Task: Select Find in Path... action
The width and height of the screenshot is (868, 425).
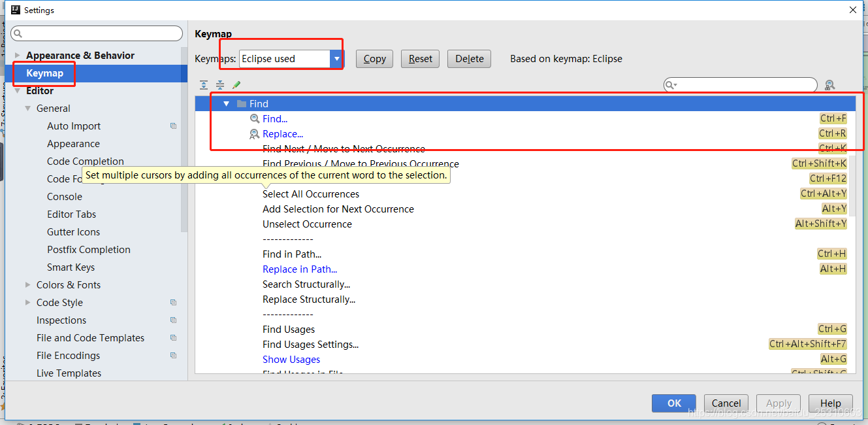Action: 292,254
